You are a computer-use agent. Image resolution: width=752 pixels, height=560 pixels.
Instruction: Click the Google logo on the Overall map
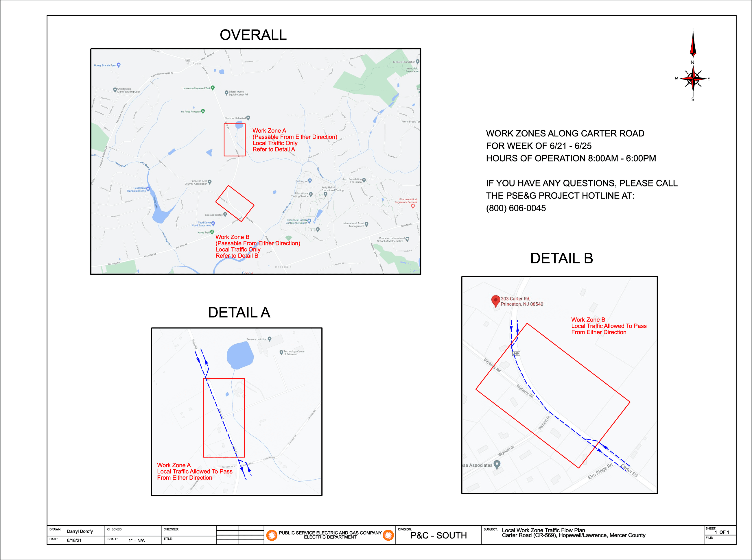pyautogui.click(x=248, y=273)
